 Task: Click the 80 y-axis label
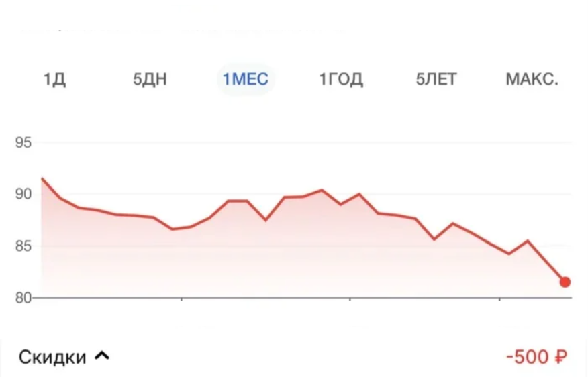click(23, 298)
